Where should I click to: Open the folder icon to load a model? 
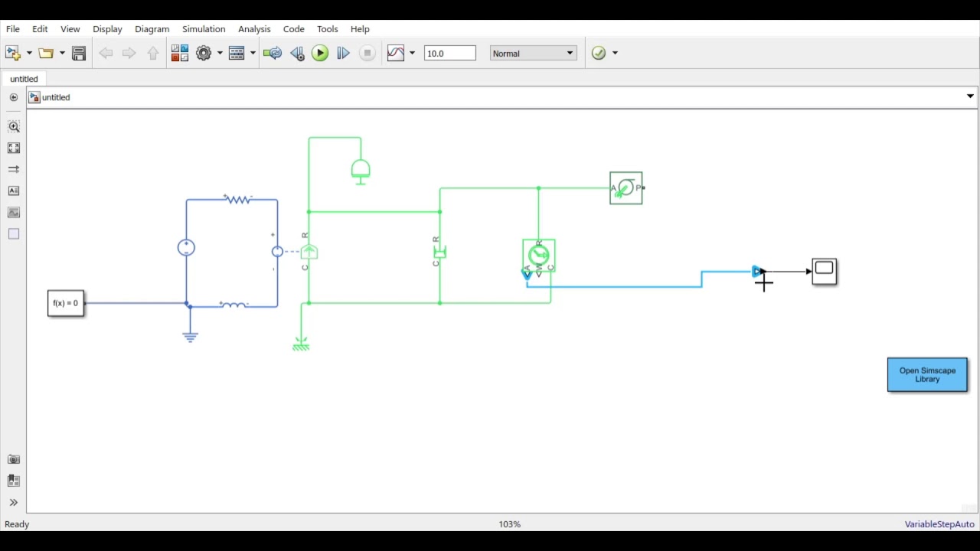click(x=46, y=53)
